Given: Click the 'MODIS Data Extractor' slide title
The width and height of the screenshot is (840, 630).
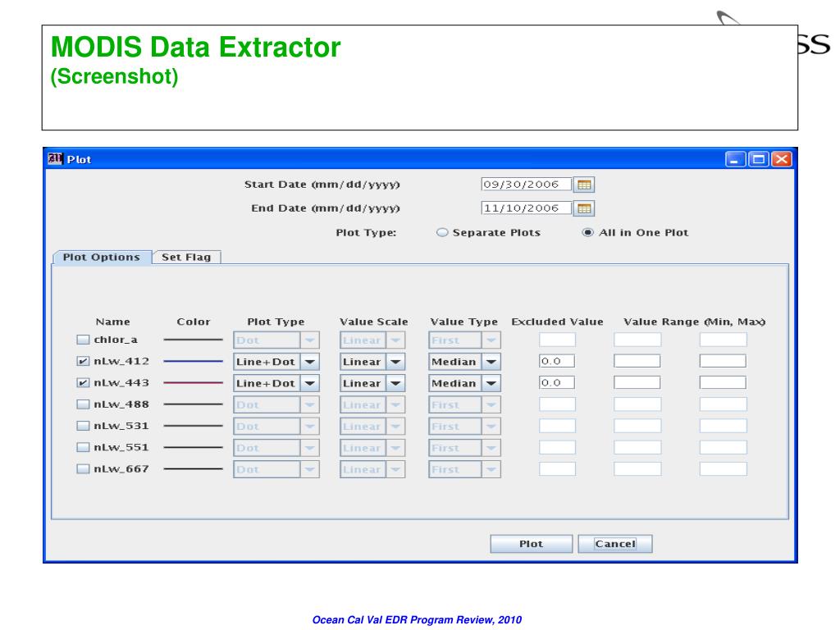Looking at the screenshot, I should click(x=195, y=47).
